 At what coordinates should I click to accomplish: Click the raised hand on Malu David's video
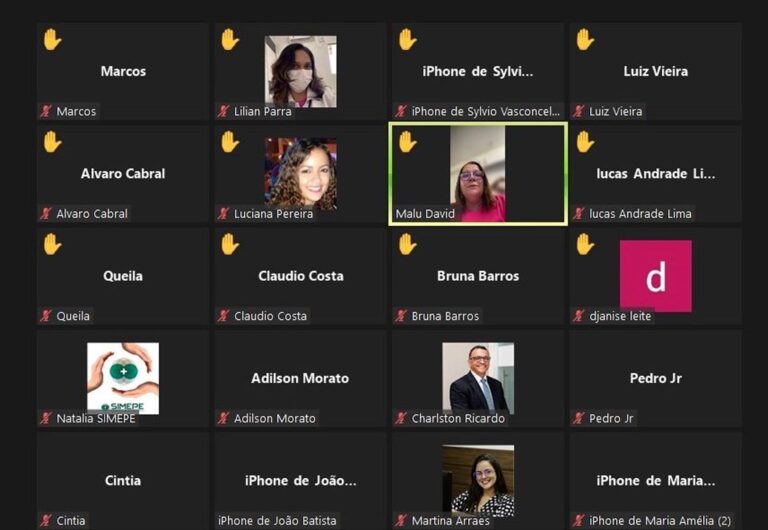(407, 142)
